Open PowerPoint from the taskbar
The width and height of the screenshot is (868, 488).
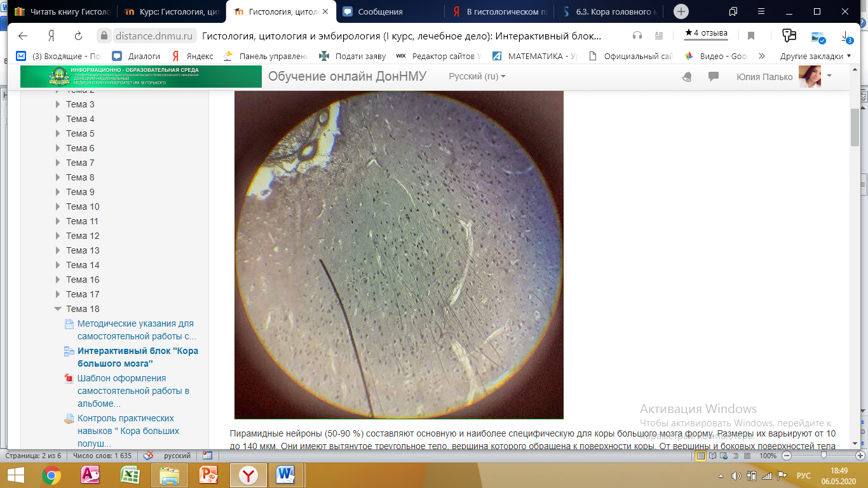pos(208,475)
